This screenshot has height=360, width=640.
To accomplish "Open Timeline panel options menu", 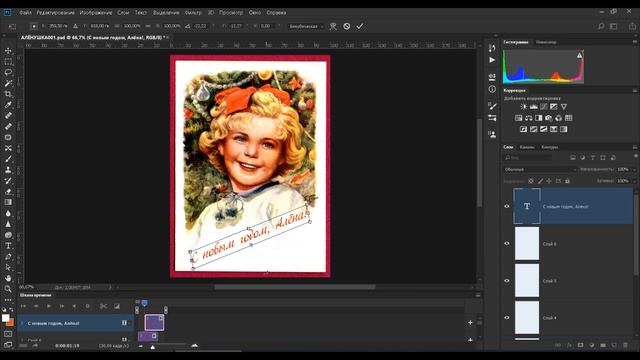I will point(478,295).
